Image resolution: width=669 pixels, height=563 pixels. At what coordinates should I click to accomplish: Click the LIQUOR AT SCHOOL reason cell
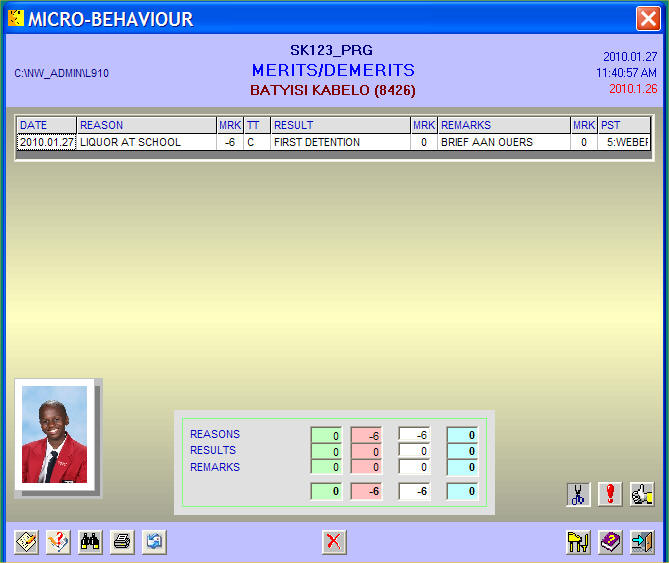tap(146, 143)
